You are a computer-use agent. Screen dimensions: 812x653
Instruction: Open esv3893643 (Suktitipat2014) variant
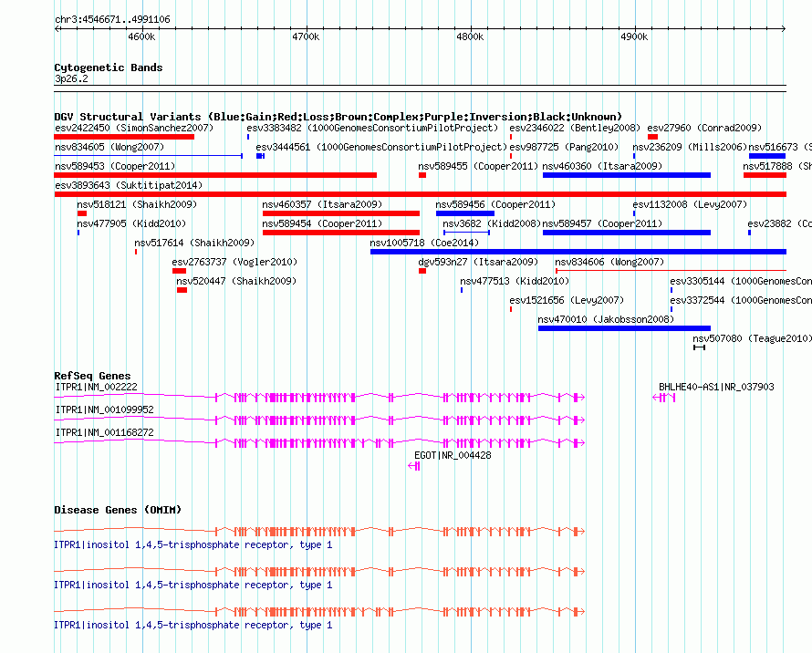click(x=129, y=185)
